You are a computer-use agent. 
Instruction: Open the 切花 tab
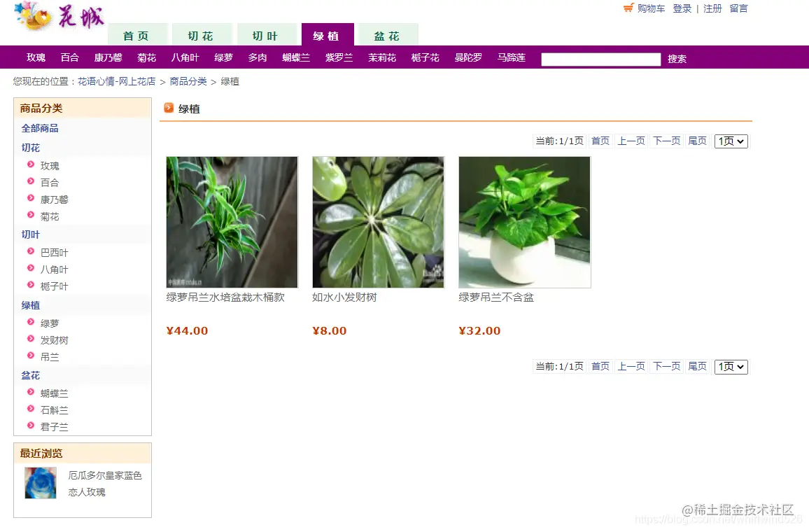[x=202, y=34]
